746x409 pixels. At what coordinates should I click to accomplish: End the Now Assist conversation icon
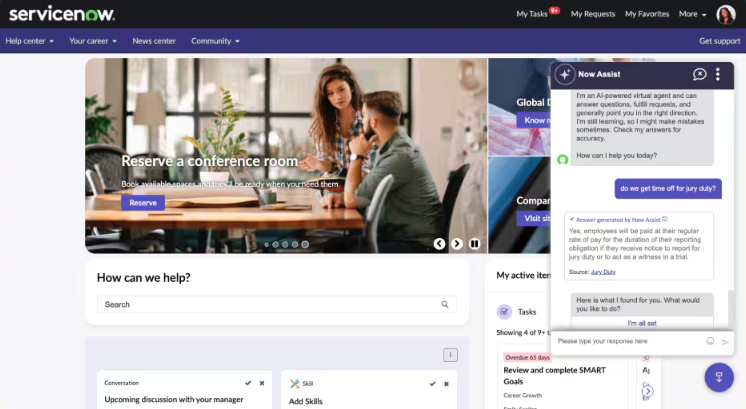pyautogui.click(x=699, y=74)
